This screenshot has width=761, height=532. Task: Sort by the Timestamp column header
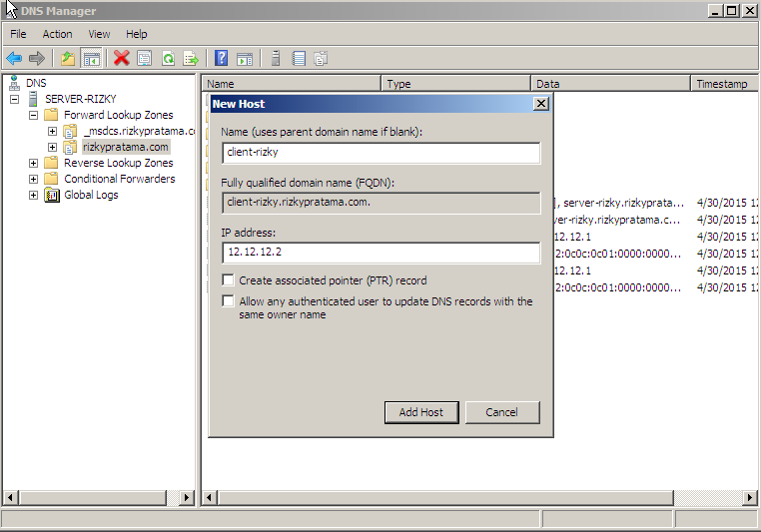724,84
